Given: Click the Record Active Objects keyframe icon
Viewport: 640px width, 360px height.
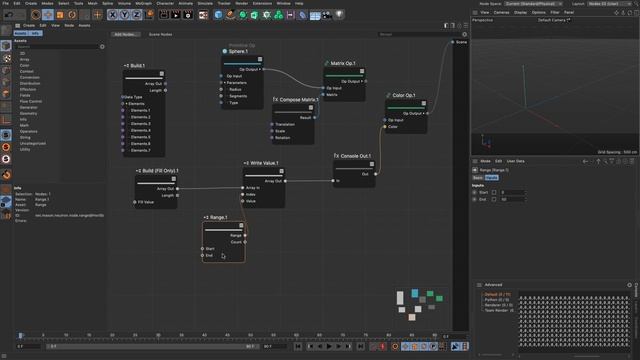Looking at the screenshot, I should click(373, 347).
